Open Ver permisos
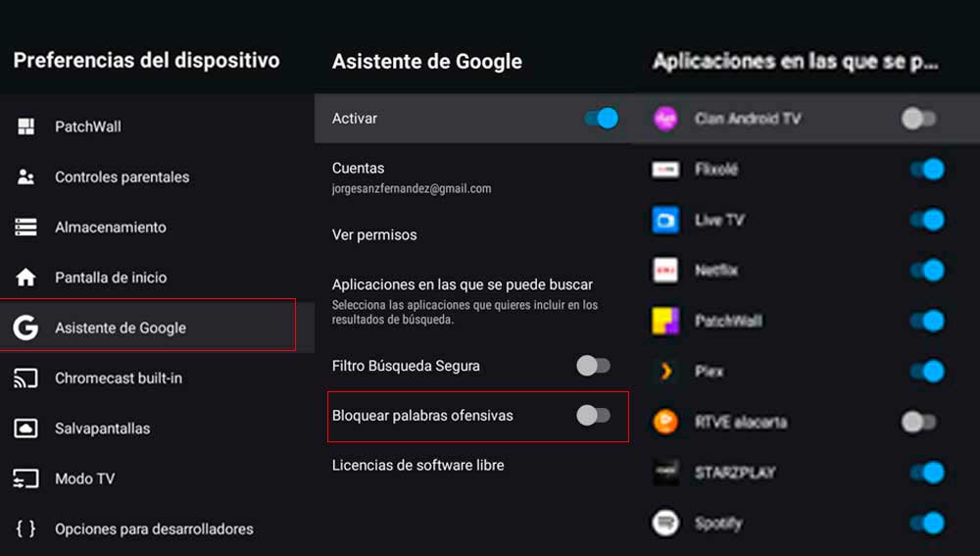This screenshot has width=980, height=556. (473, 234)
